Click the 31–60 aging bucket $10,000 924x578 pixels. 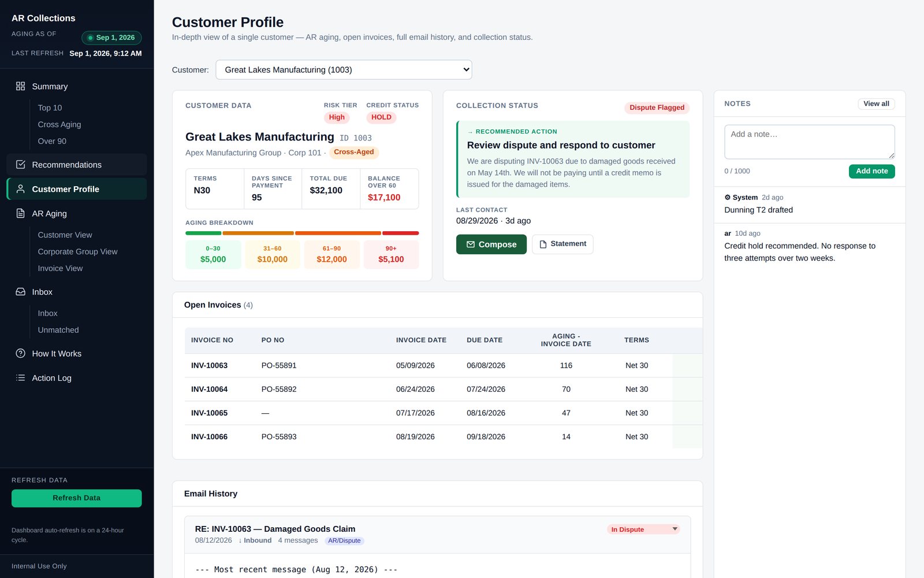pyautogui.click(x=273, y=254)
